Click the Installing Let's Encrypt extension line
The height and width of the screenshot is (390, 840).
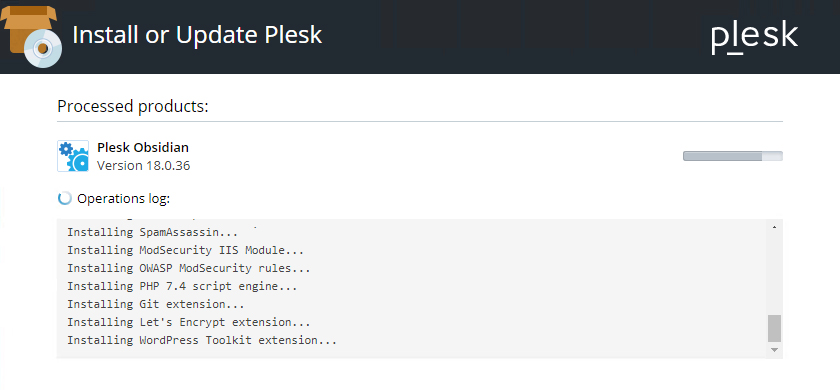(x=189, y=322)
